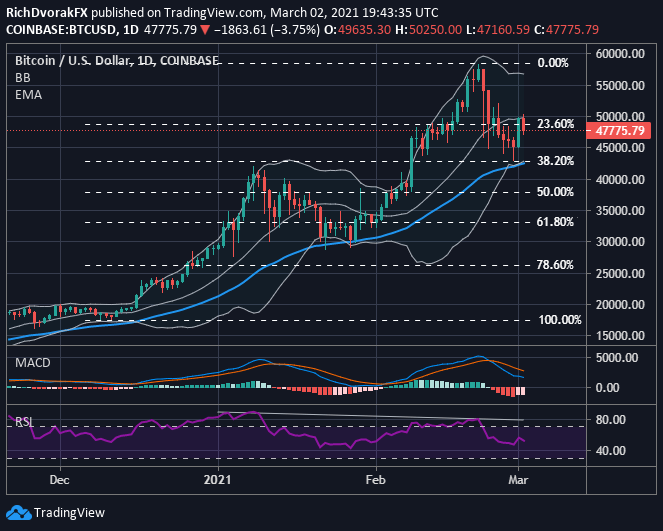Click the 25000.00 price axis label
663x531 pixels.
[x=620, y=273]
